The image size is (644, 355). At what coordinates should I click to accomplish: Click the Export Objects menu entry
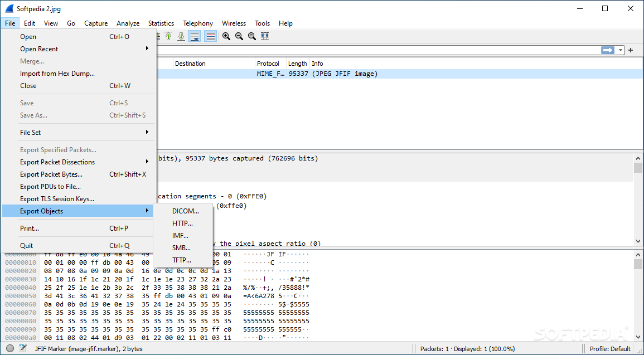[78, 211]
